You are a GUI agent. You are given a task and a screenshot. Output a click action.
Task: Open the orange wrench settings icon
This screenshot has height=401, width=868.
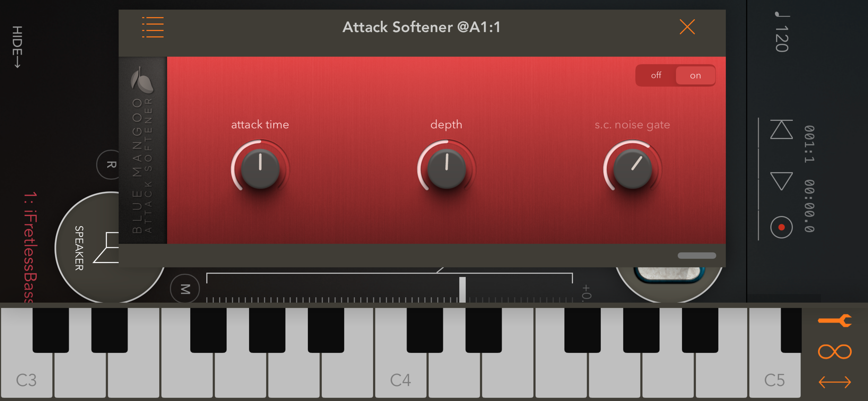tap(835, 321)
